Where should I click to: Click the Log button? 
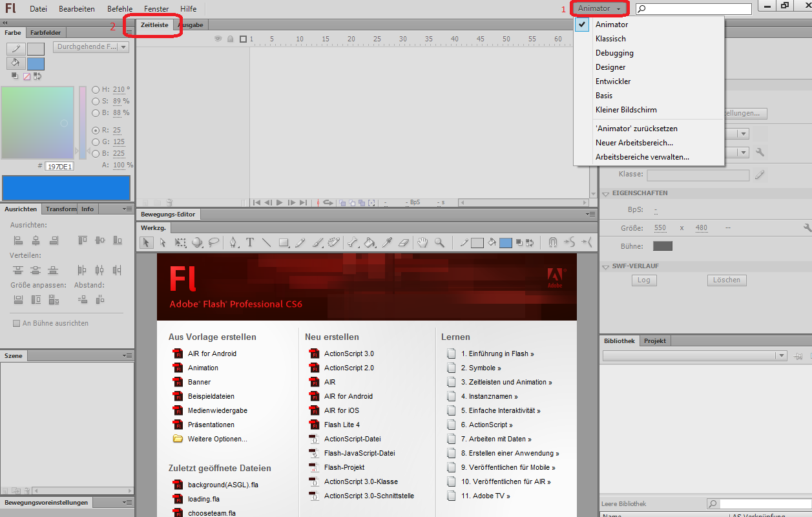[644, 280]
